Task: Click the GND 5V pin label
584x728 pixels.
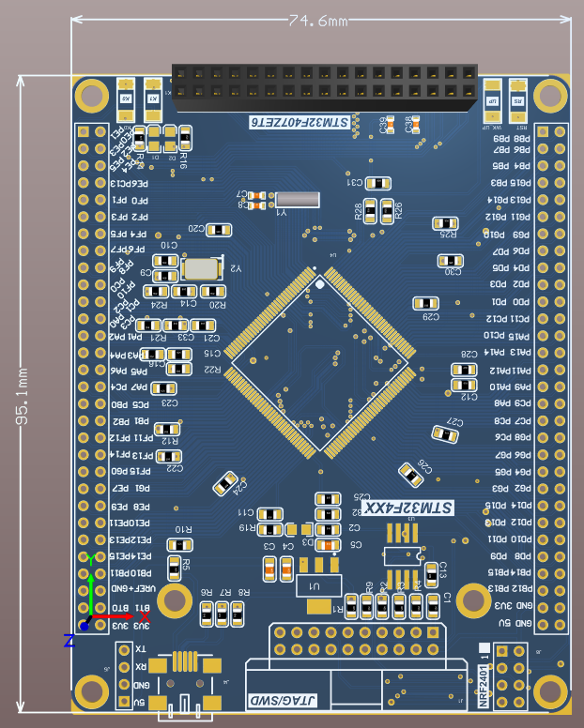Action: [x=515, y=623]
